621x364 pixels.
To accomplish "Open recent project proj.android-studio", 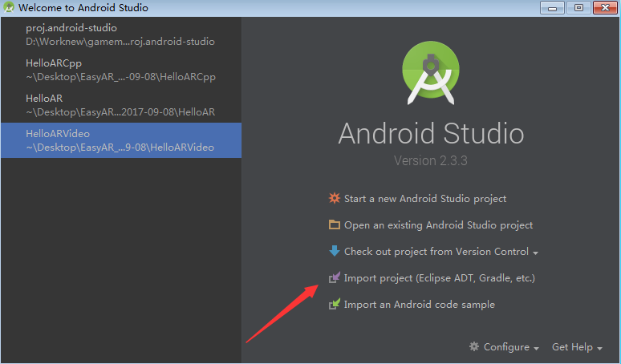I will 121,34.
